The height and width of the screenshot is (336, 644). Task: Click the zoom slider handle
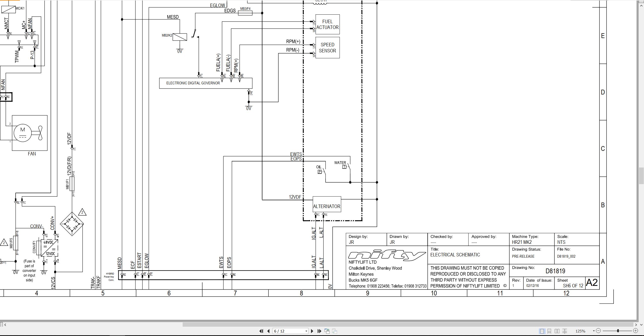tap(618, 331)
